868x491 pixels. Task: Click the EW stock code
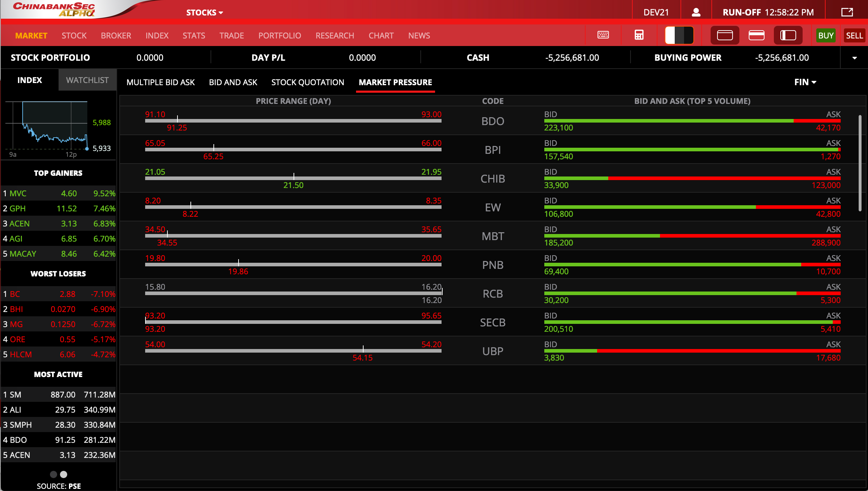pyautogui.click(x=493, y=207)
